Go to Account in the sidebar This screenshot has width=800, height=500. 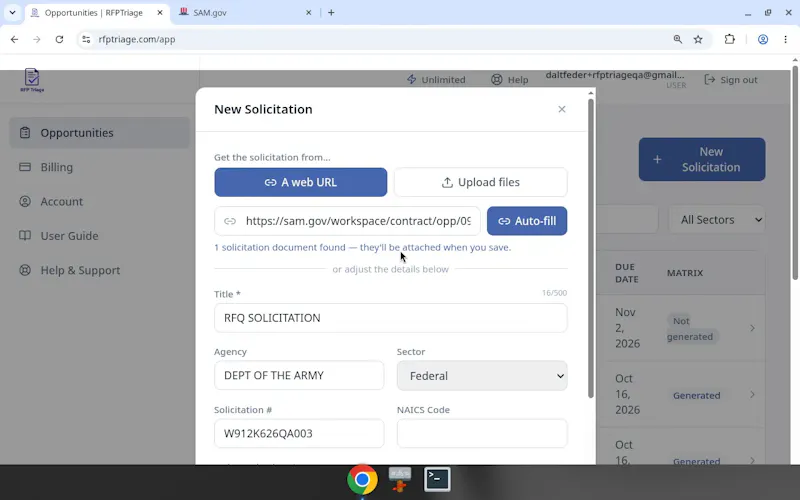pos(99,202)
